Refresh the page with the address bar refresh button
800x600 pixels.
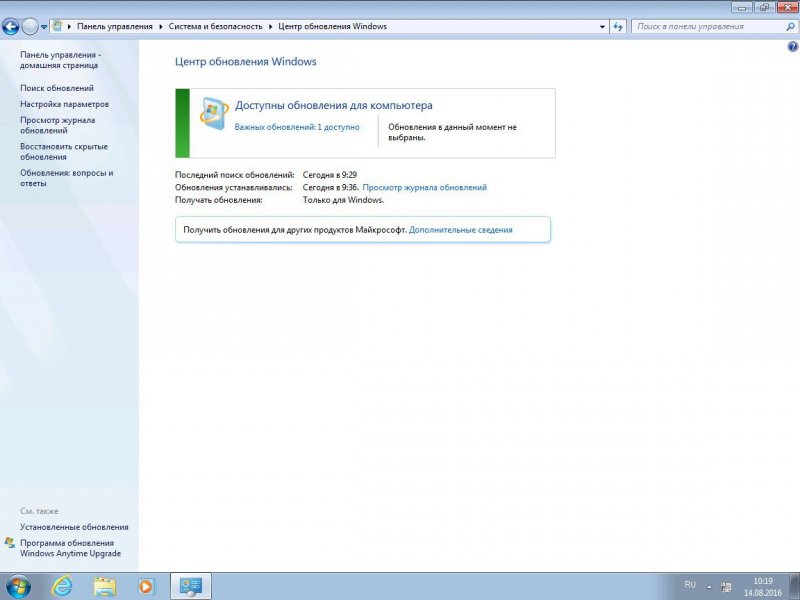pos(618,27)
